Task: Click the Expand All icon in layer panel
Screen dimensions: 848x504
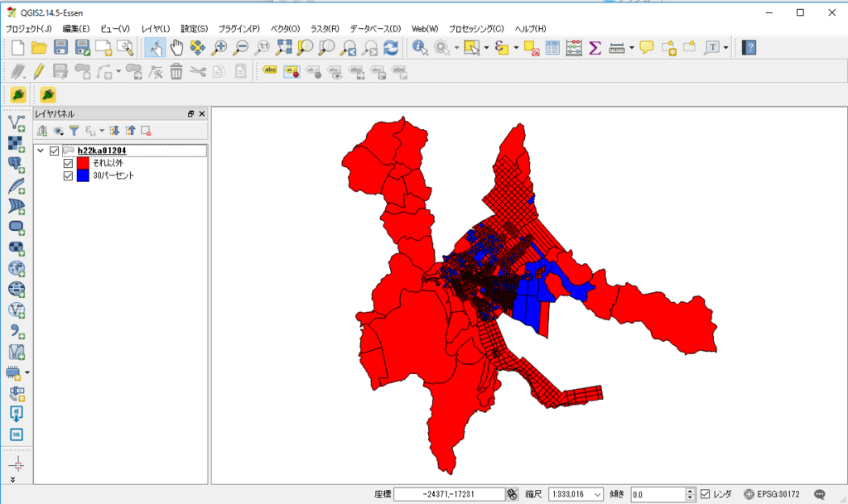Action: click(x=114, y=130)
